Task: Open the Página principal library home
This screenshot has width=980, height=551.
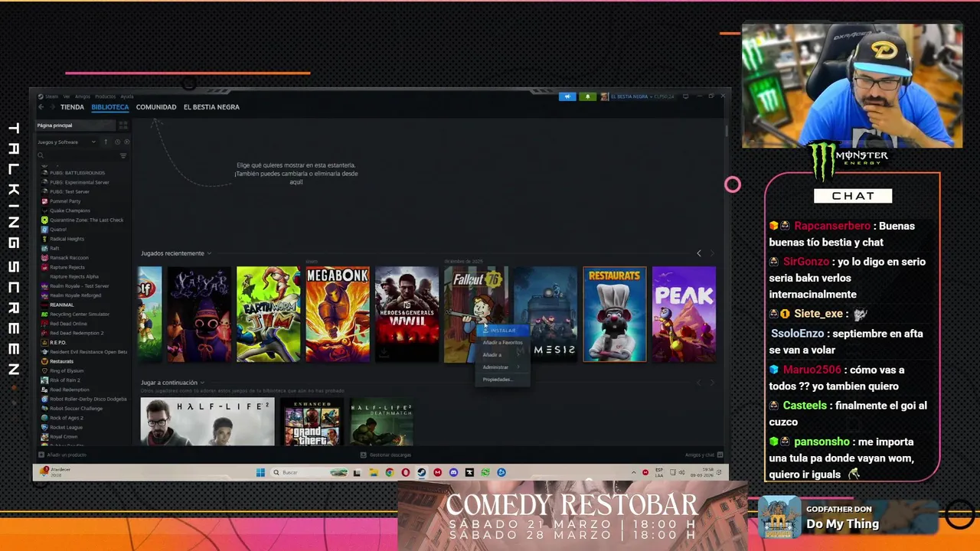Action: point(75,125)
